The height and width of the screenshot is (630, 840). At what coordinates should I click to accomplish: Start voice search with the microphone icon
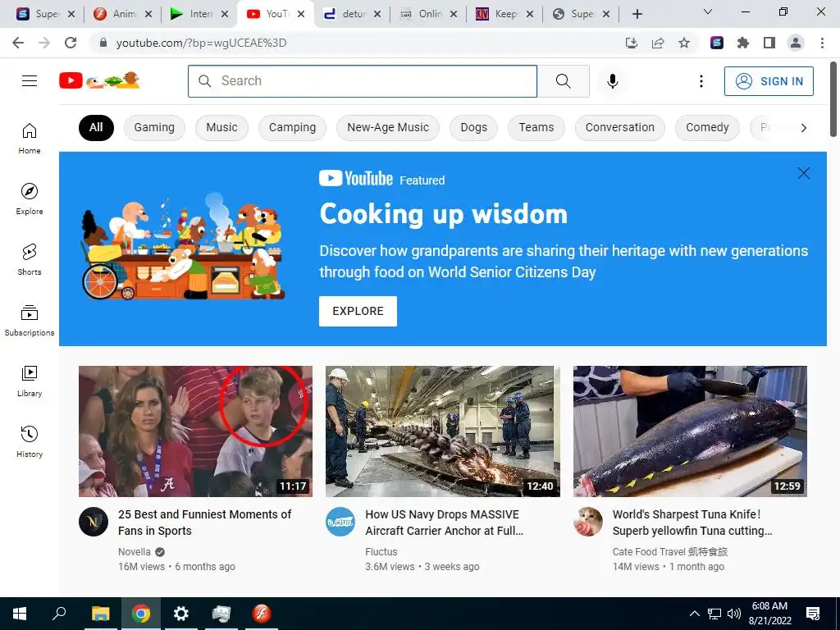612,81
